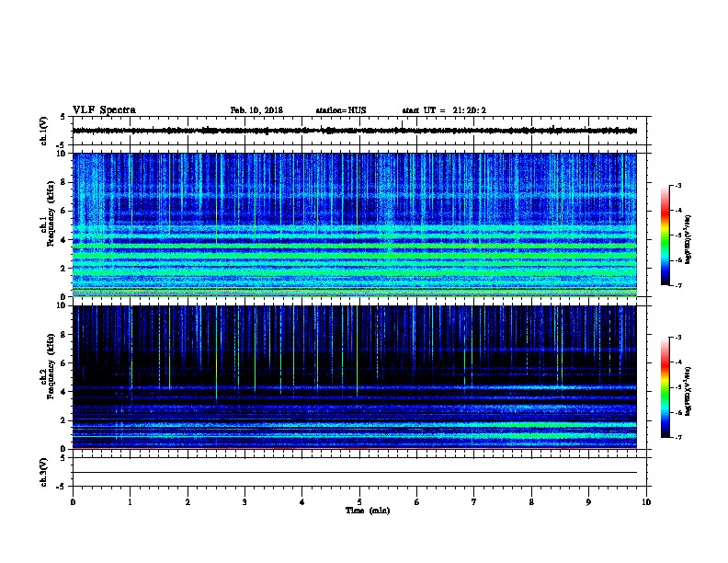Select the date text "Feb. 10, 2018"
Image resolution: width=728 pixels, height=563 pixels.
point(256,110)
